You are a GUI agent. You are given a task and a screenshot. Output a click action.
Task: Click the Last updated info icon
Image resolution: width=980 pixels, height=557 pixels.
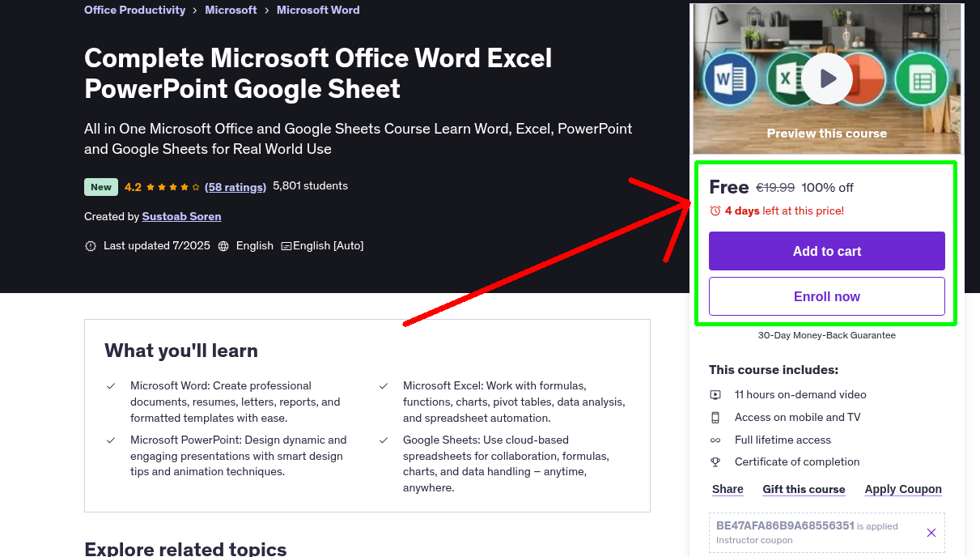(x=91, y=246)
